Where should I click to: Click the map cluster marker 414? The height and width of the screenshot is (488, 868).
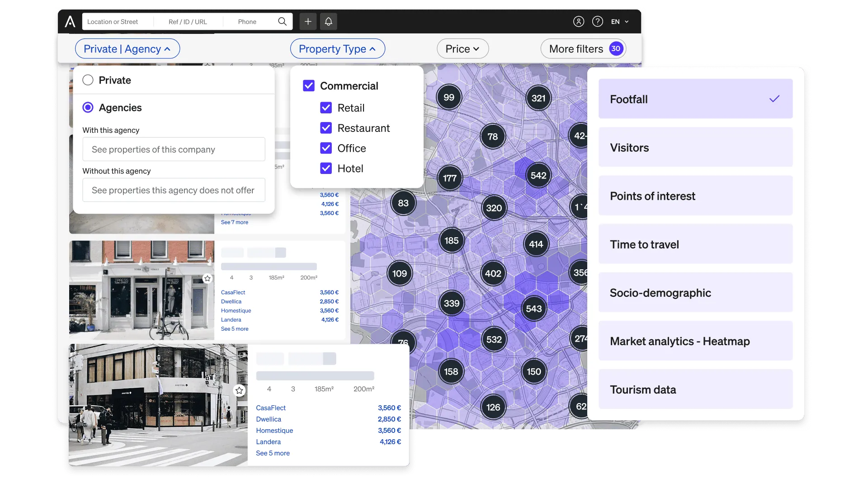[536, 244]
